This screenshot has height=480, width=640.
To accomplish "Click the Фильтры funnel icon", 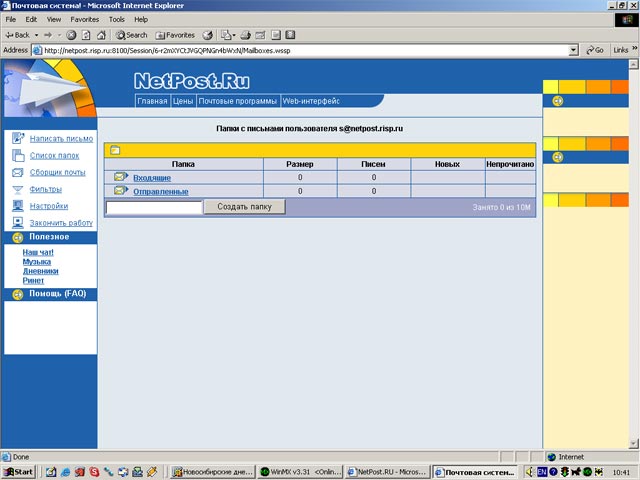I will coord(18,189).
